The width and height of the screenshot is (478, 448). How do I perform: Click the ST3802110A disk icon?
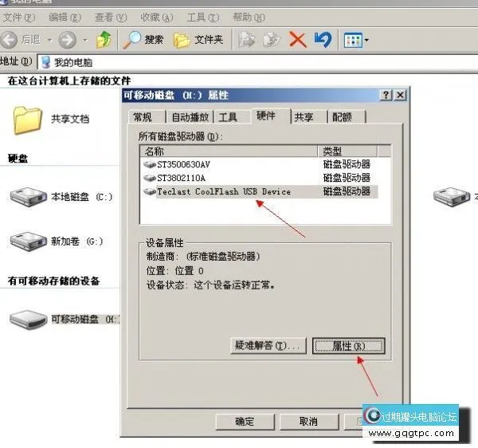click(150, 178)
